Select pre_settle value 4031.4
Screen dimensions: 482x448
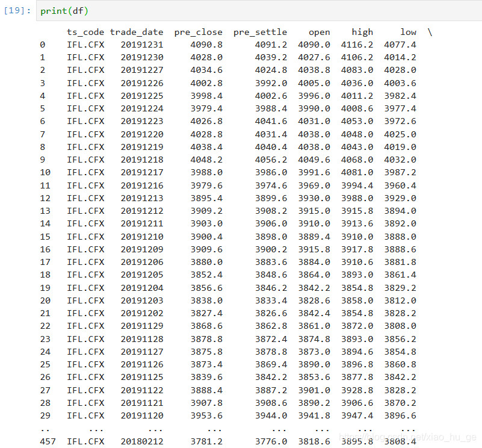271,134
